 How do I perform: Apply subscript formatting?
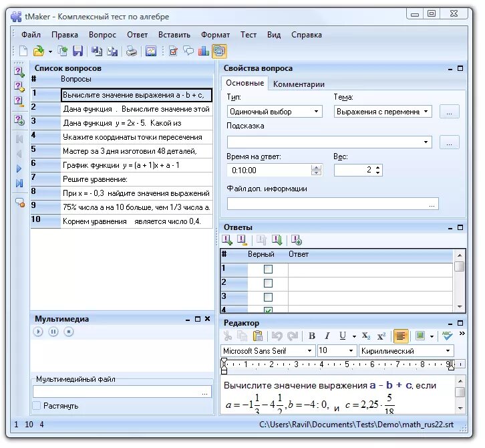[366, 336]
